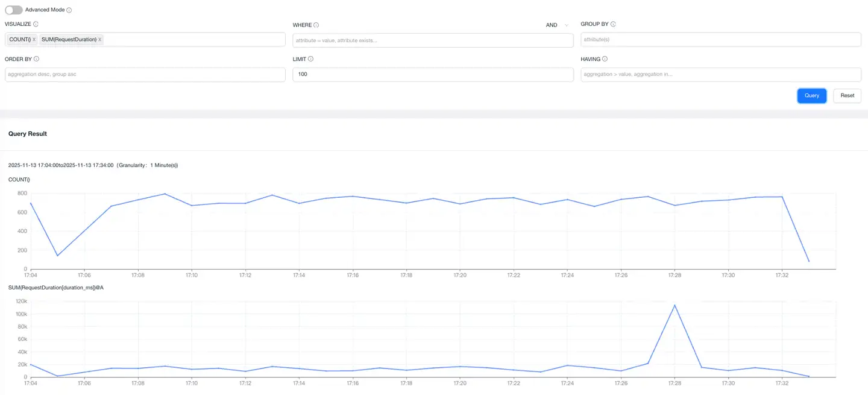Run the query with Query button
The image size is (868, 395).
tap(811, 95)
